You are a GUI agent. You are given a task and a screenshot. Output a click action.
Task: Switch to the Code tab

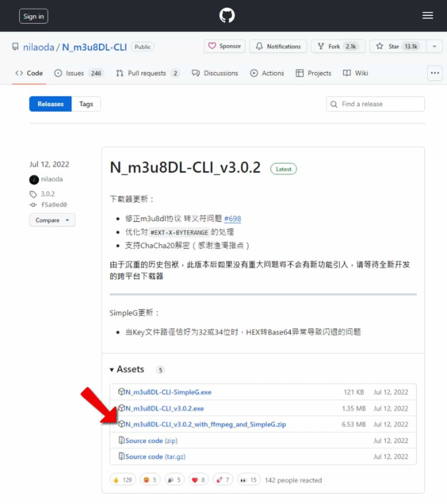pos(29,73)
